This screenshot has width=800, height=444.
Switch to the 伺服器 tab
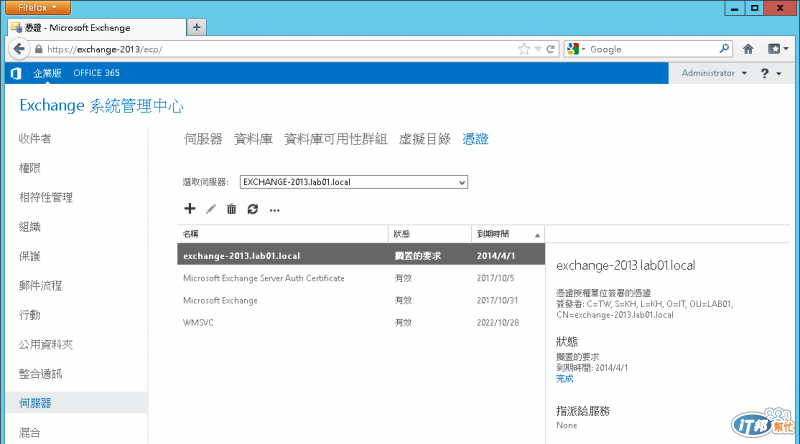pyautogui.click(x=203, y=139)
